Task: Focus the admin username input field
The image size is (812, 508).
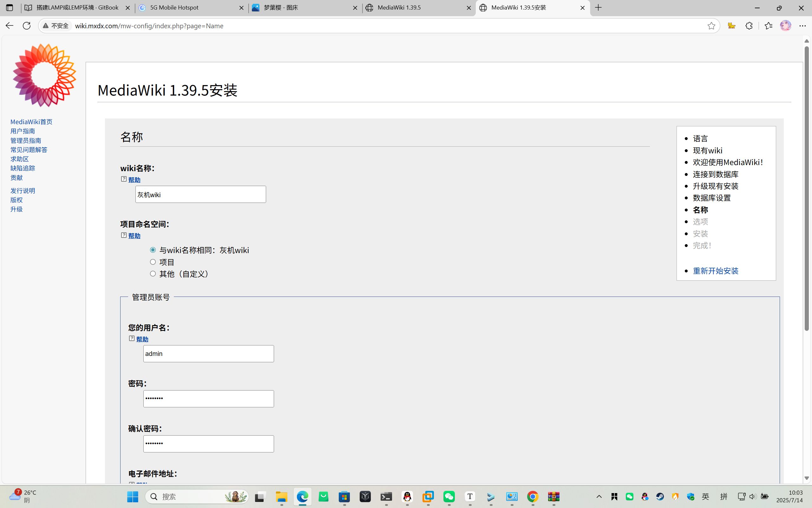Action: [x=208, y=353]
